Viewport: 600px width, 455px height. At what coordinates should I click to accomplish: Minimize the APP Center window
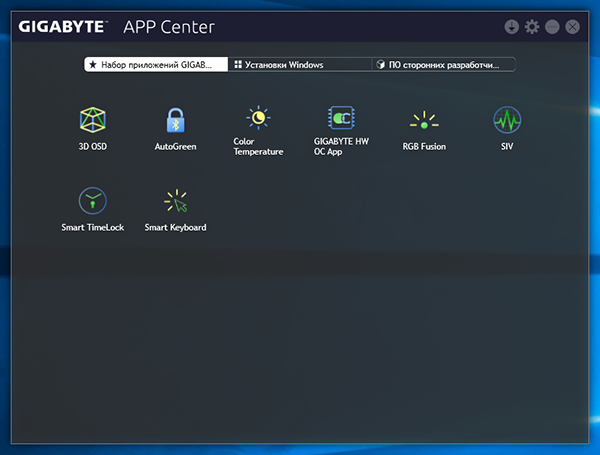click(552, 27)
